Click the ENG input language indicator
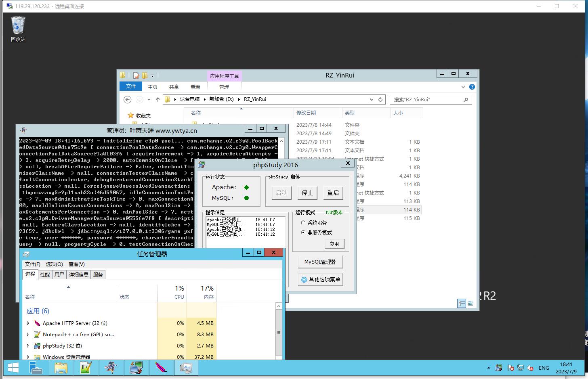The width and height of the screenshot is (588, 379). click(x=544, y=368)
